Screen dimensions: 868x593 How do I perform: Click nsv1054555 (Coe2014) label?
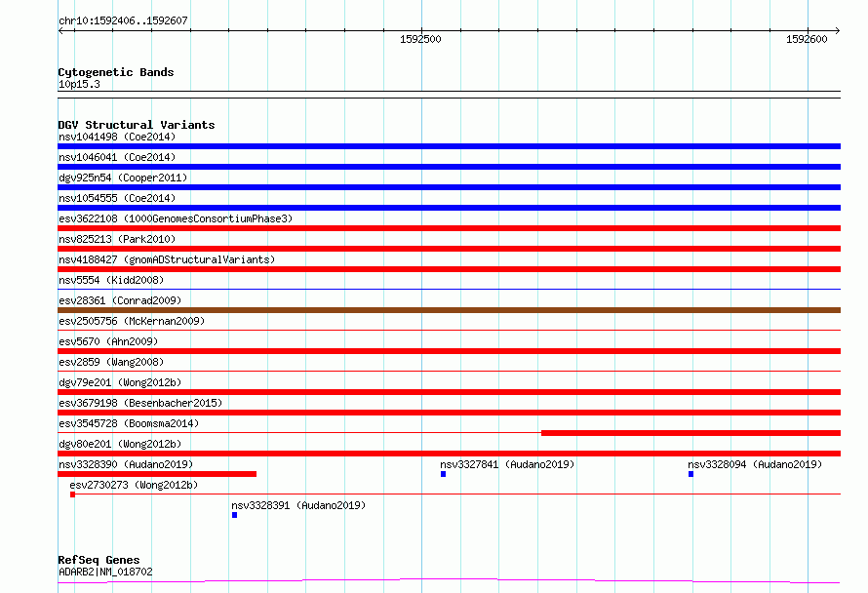pos(117,198)
